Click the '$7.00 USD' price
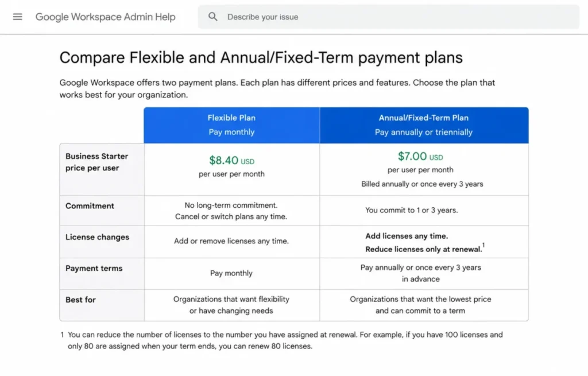This screenshot has height=376, width=588. click(x=420, y=156)
